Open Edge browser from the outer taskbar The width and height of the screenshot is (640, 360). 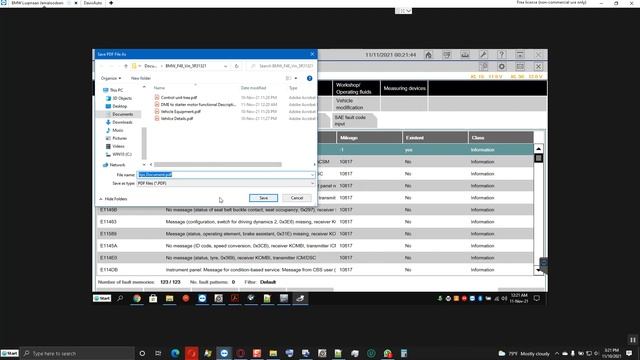[x=175, y=353]
